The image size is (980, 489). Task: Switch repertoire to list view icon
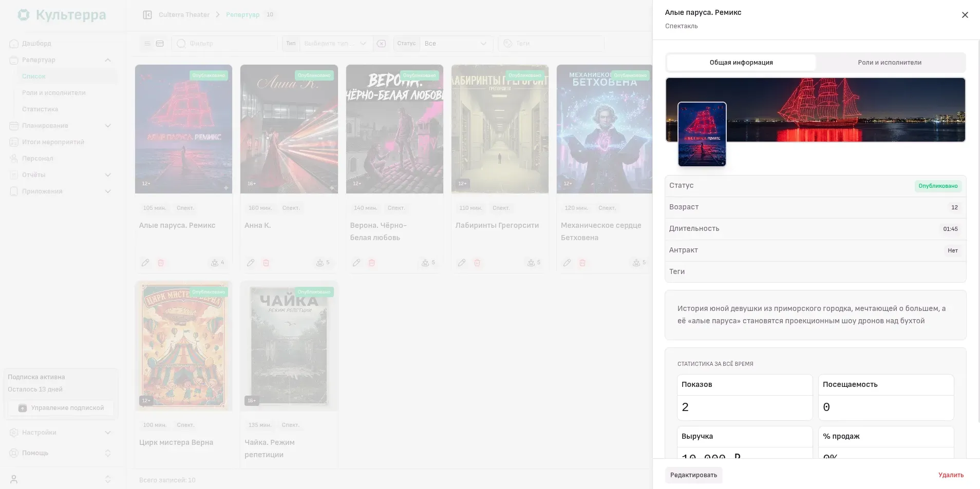147,44
